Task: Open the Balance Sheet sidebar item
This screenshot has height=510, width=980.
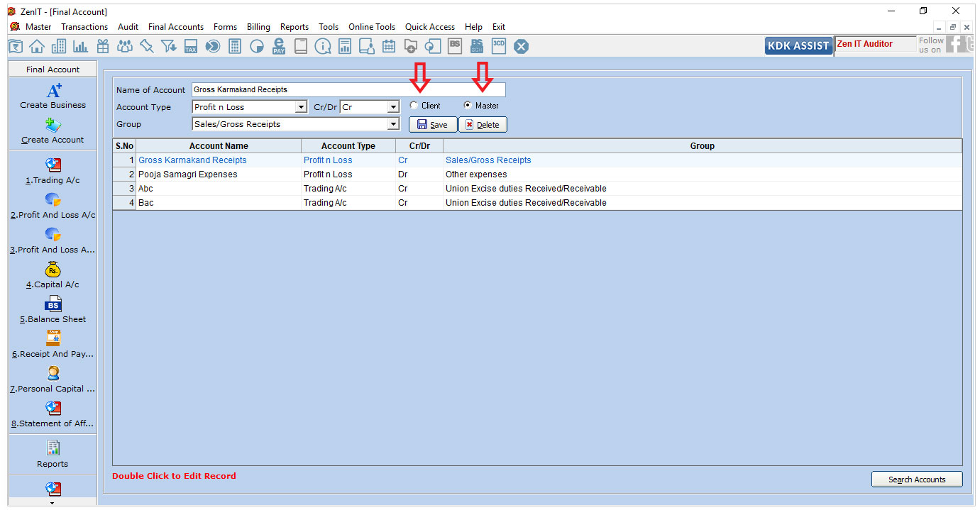Action: coord(53,311)
